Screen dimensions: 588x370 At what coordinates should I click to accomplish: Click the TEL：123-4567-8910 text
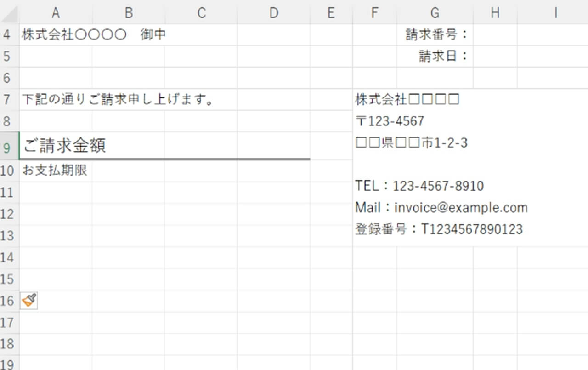[419, 186]
